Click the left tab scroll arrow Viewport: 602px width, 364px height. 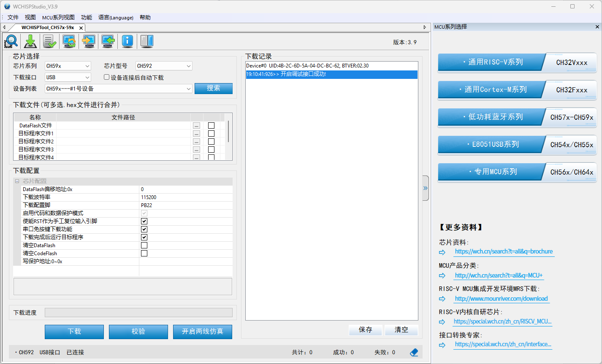tap(4, 27)
